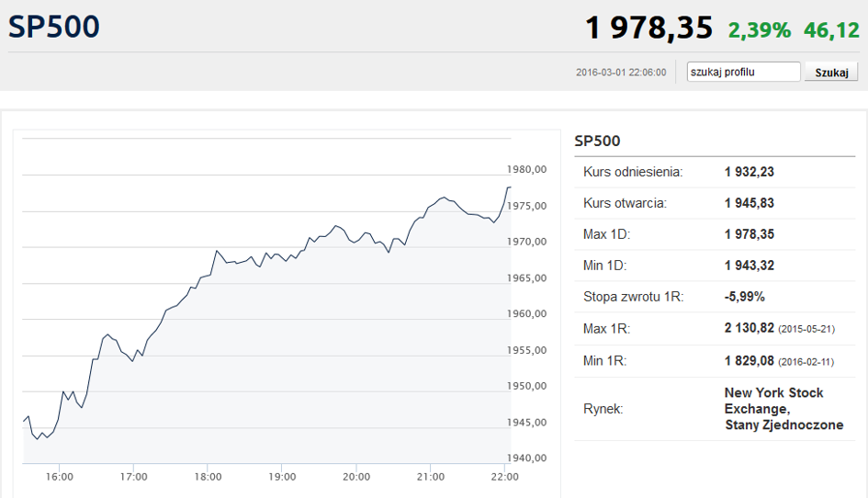The width and height of the screenshot is (868, 498).
Task: Click the Max 1D row label
Action: click(607, 234)
